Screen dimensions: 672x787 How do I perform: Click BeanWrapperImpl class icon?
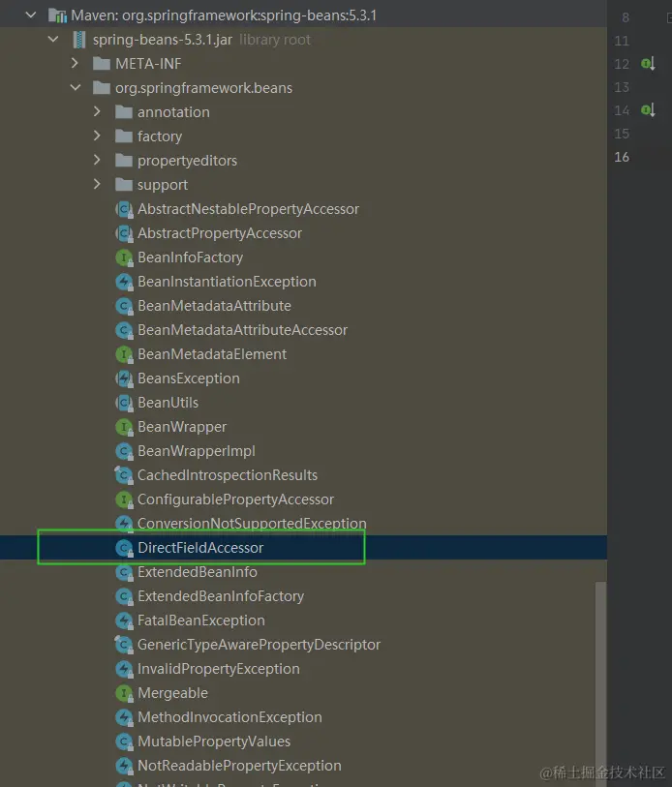(124, 451)
